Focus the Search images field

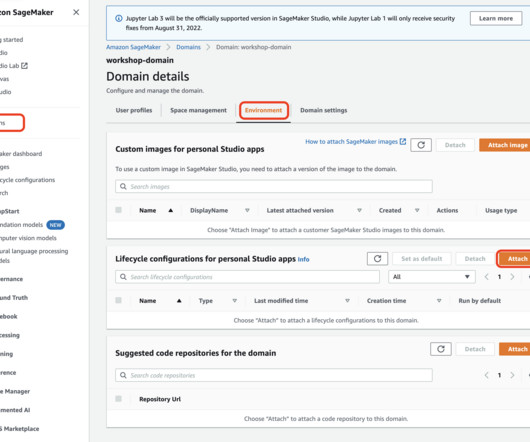274,187
